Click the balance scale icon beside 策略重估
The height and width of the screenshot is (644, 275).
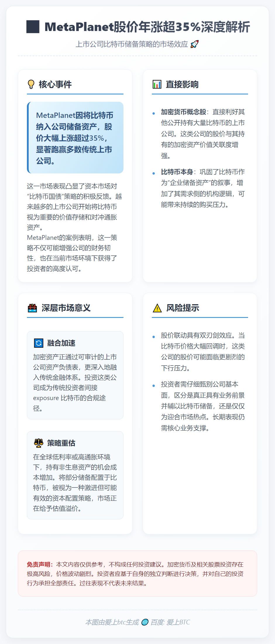tap(39, 443)
